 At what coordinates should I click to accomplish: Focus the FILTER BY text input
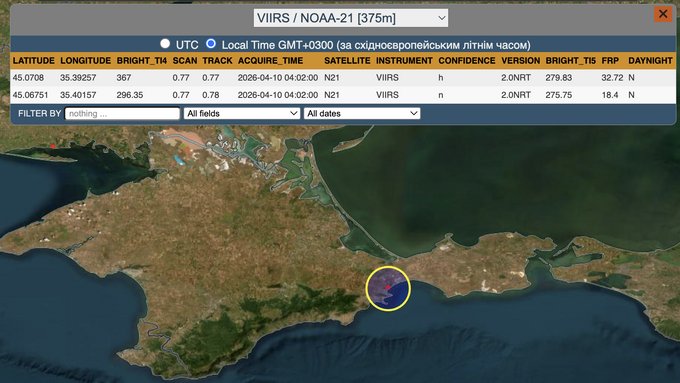coord(122,113)
